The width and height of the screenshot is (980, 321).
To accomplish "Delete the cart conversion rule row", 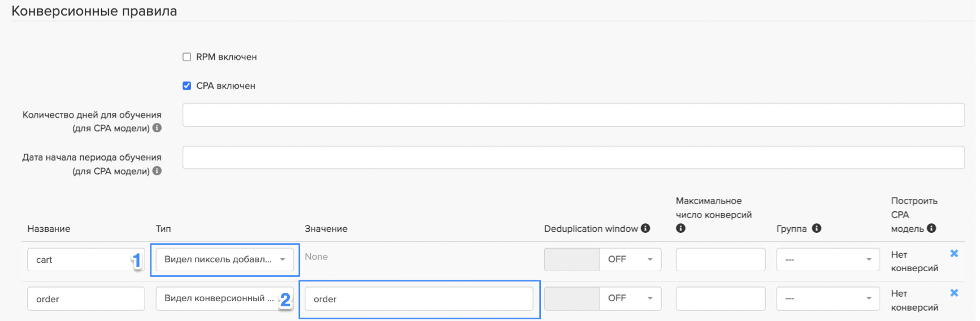I will click(x=954, y=254).
